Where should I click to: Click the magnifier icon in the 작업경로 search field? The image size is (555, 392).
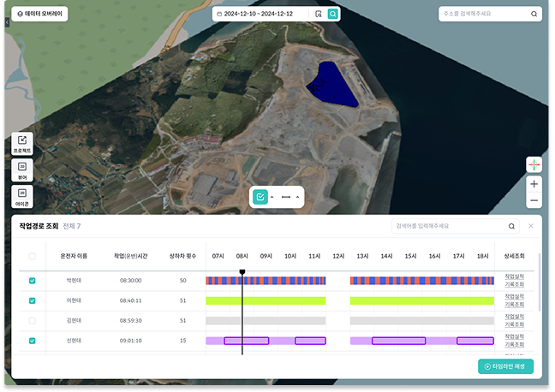(x=511, y=226)
